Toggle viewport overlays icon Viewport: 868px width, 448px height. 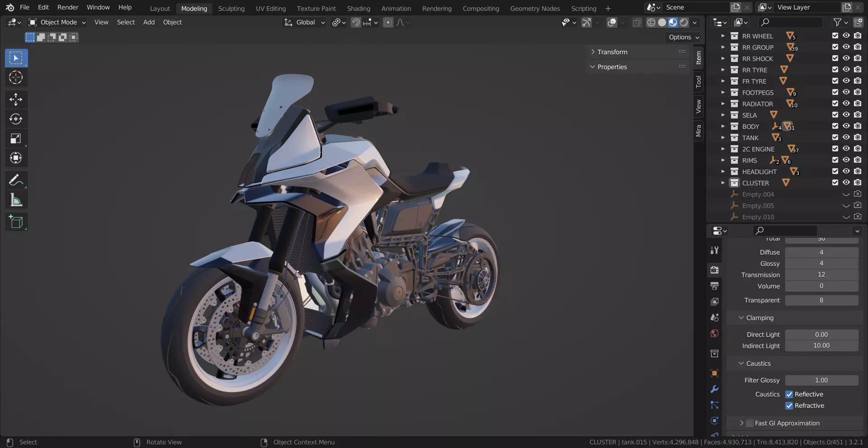(x=612, y=23)
